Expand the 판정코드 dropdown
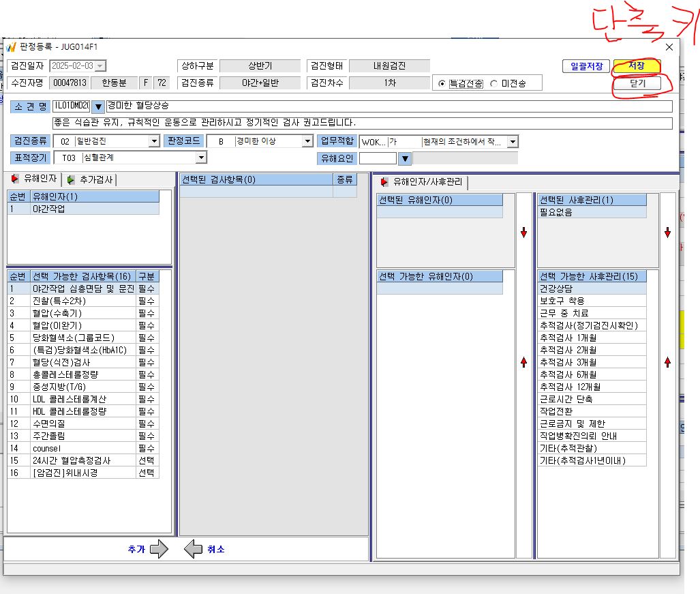The height and width of the screenshot is (594, 700). pyautogui.click(x=307, y=142)
